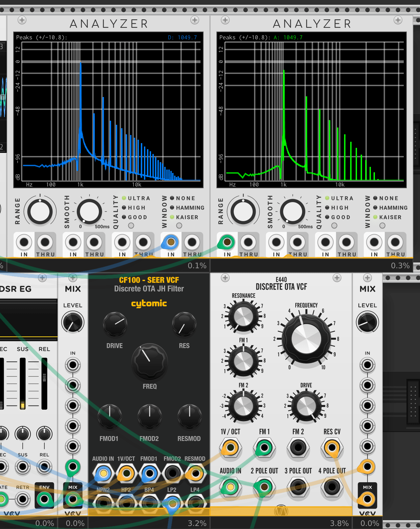The height and width of the screenshot is (529, 420).
Task: Click the E440 AUDIO IN jack
Action: (x=230, y=487)
